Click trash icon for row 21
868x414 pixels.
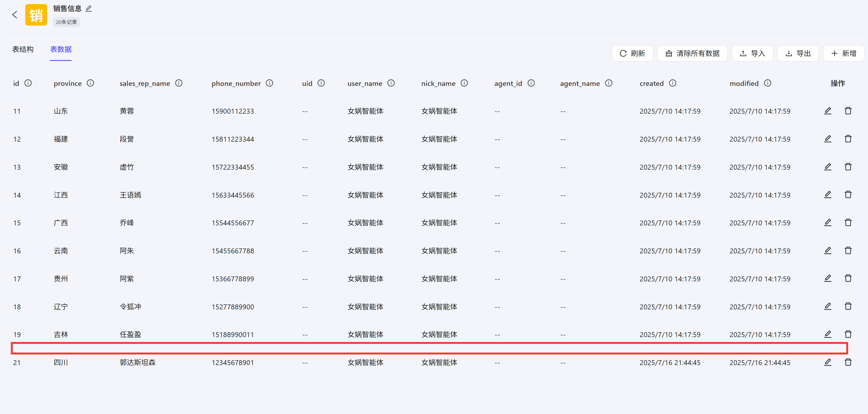click(x=848, y=362)
